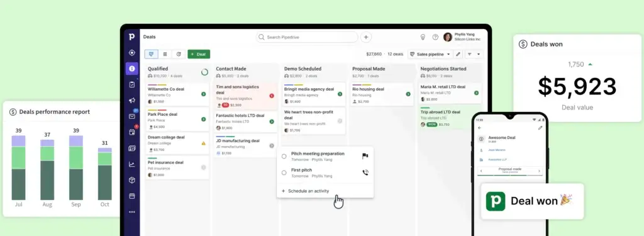This screenshot has height=236, width=644.
Task: Click green activity arrow on Park Place deal
Action: point(203,119)
